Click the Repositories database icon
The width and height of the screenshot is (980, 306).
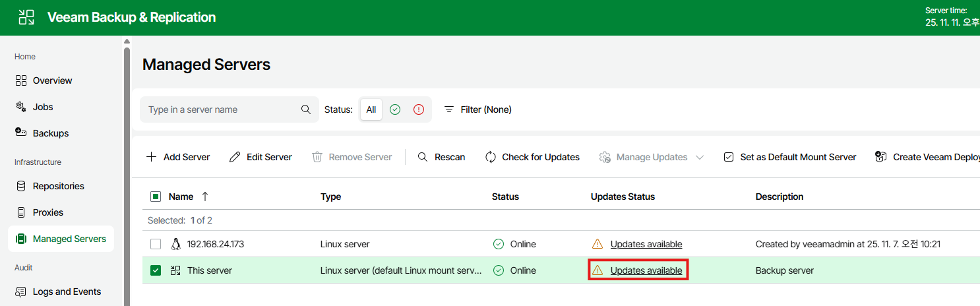tap(21, 186)
